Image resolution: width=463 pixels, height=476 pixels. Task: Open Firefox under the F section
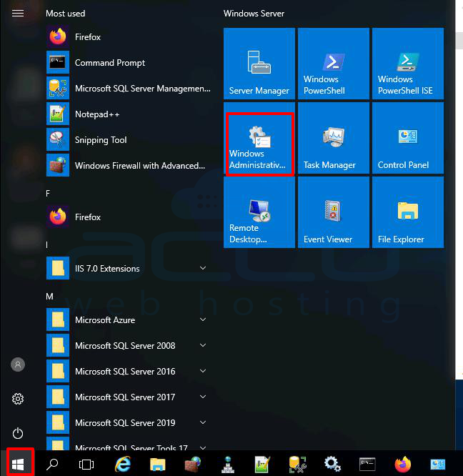point(129,217)
